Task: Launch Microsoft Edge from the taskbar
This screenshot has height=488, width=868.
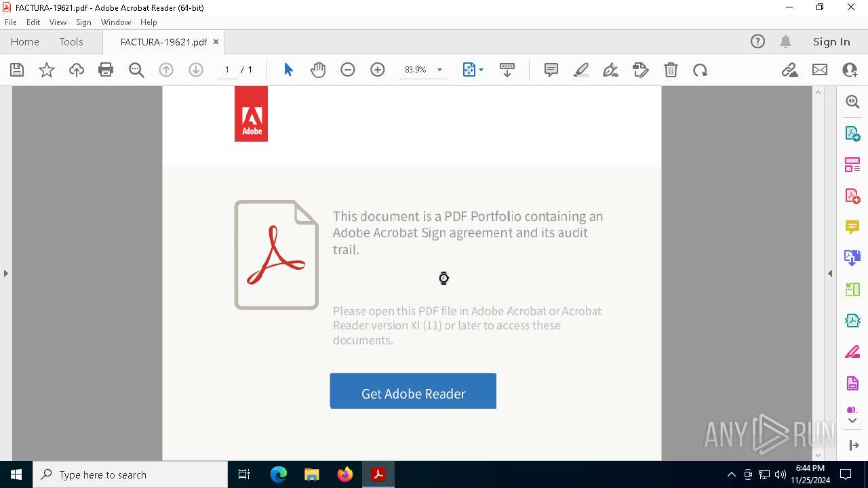Action: [279, 474]
